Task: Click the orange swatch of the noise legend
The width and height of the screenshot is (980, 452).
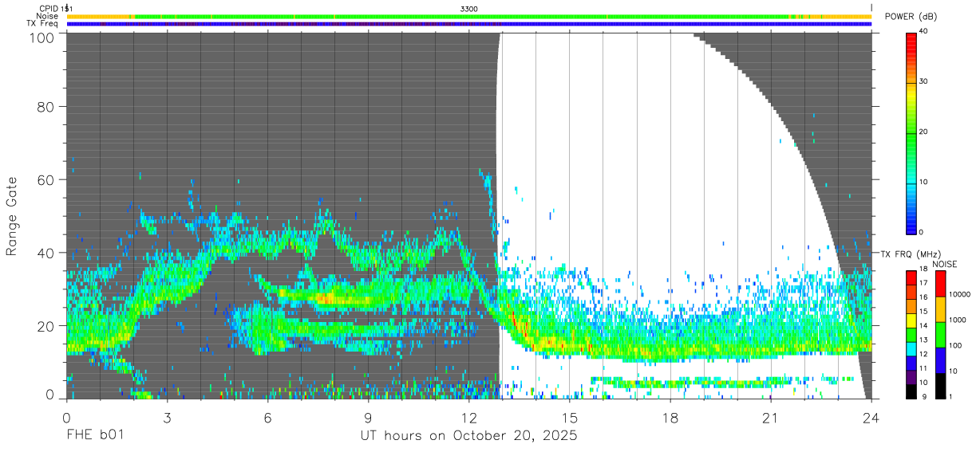Action: [x=939, y=309]
